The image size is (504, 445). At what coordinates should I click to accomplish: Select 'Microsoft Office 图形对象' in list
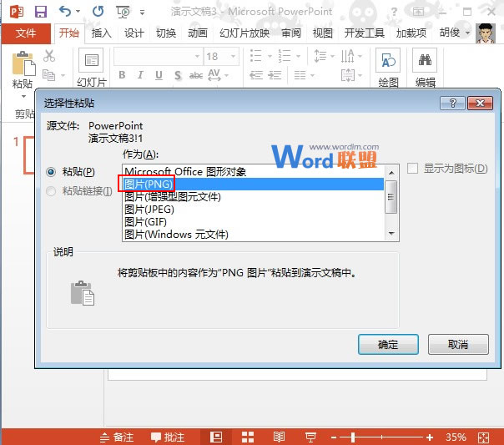click(253, 172)
